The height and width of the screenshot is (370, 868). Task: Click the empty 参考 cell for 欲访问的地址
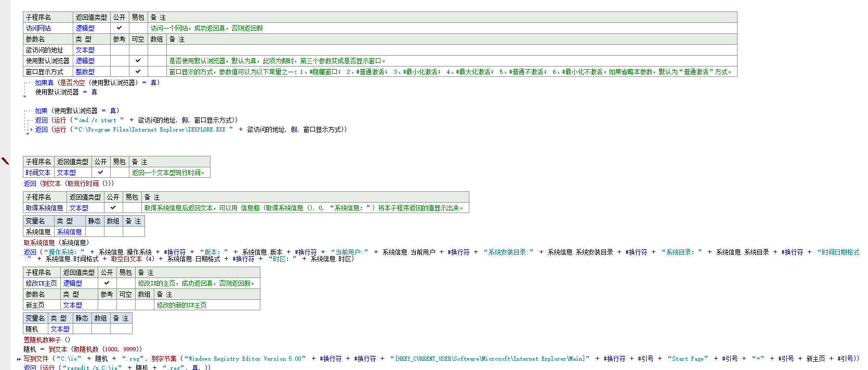click(120, 50)
